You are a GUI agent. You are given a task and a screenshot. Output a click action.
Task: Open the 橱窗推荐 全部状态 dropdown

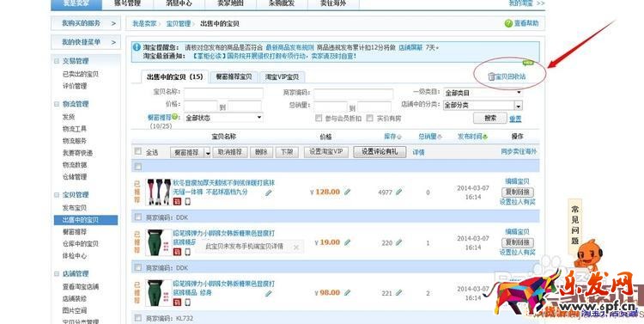[x=223, y=118]
